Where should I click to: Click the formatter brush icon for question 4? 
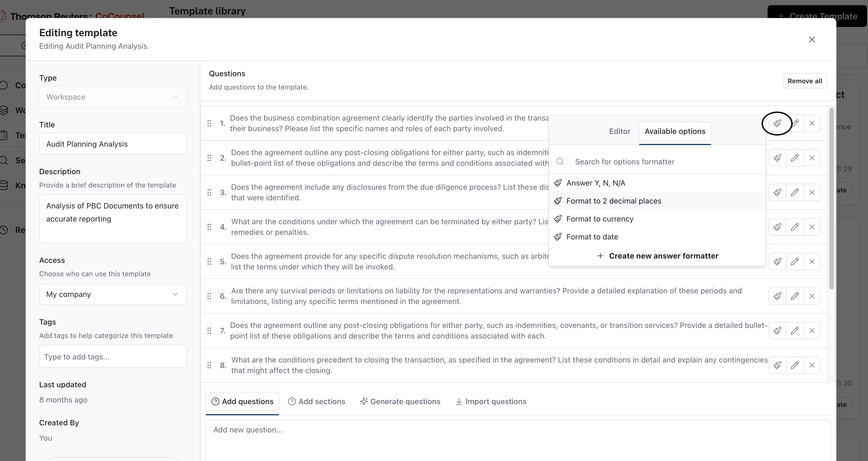click(x=777, y=227)
